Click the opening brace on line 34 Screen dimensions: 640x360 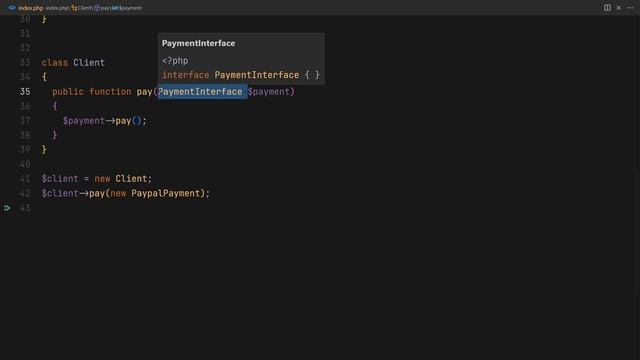click(x=44, y=77)
